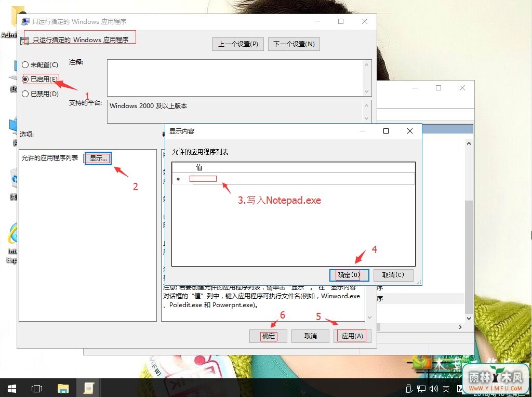532x397 pixels.
Task: Maximize the 显示内容 dialog
Action: [386, 131]
